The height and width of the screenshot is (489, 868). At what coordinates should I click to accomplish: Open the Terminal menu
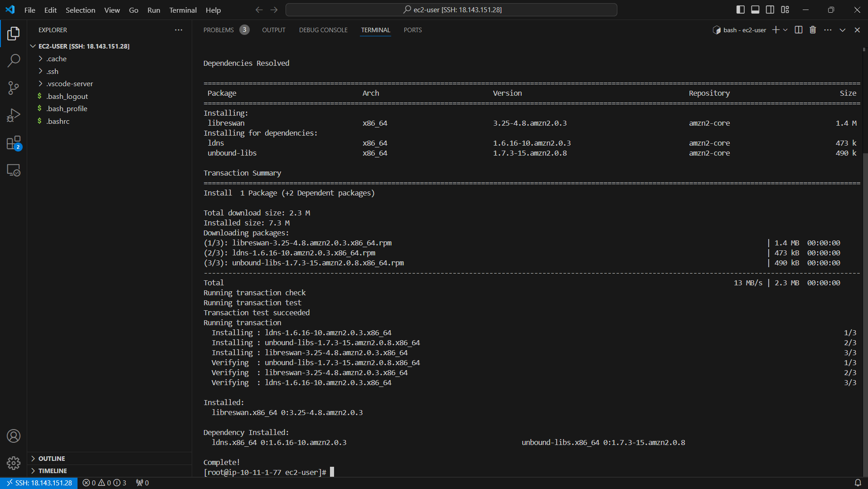click(x=183, y=10)
